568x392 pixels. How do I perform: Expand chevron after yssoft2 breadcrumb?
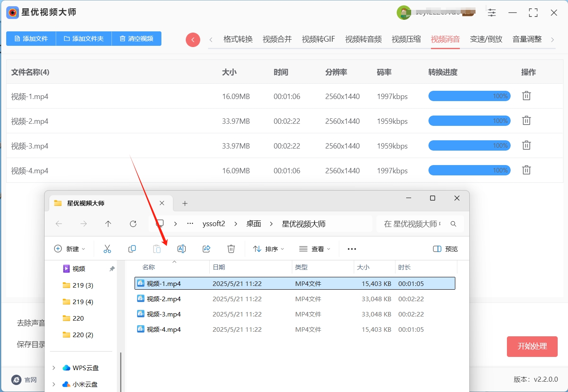[x=236, y=224]
